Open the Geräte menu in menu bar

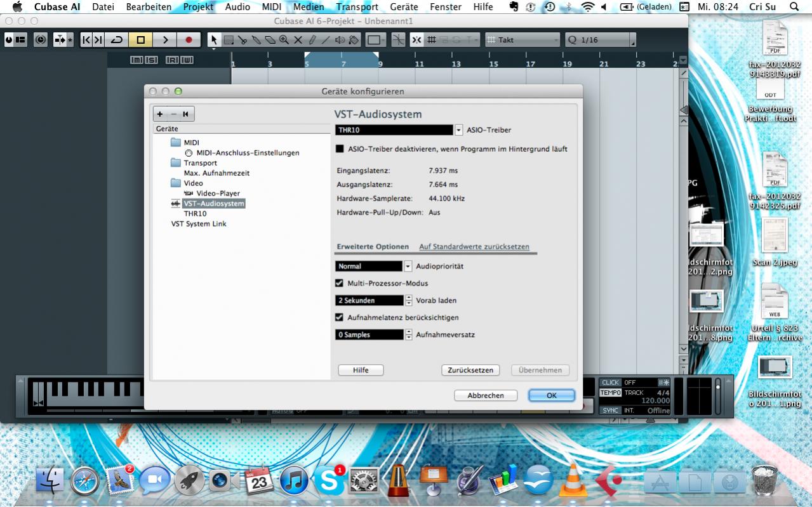click(404, 7)
